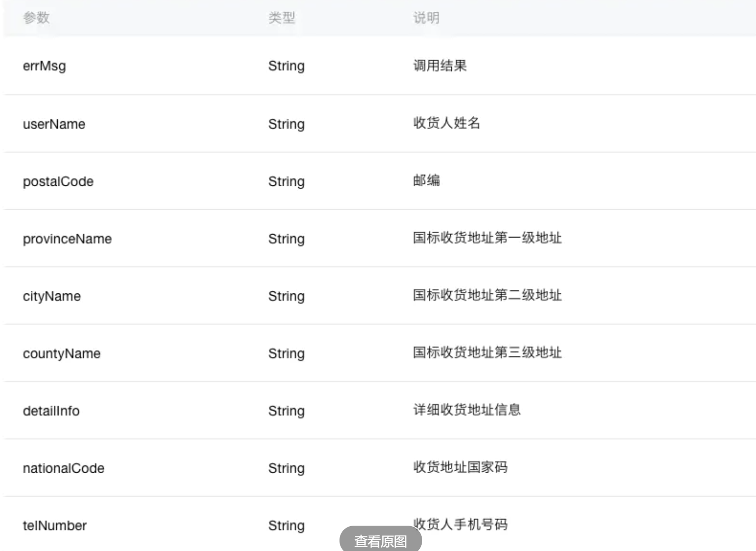
Task: Select the 类型 column header
Action: [282, 18]
